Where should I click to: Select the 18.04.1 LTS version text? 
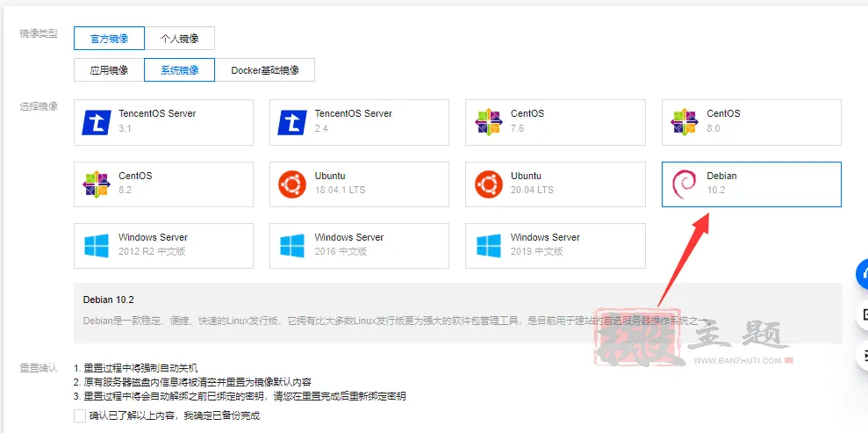(x=340, y=190)
